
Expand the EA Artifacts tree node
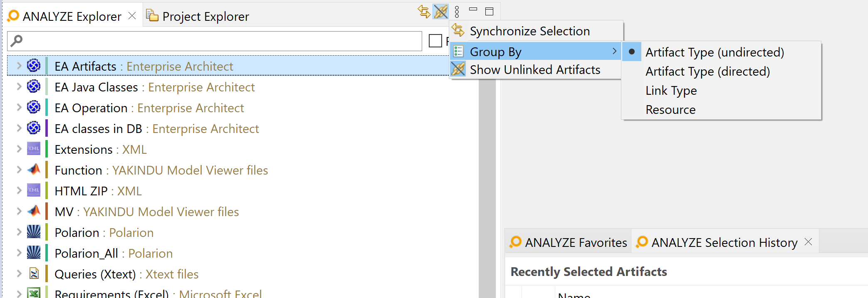(x=19, y=65)
